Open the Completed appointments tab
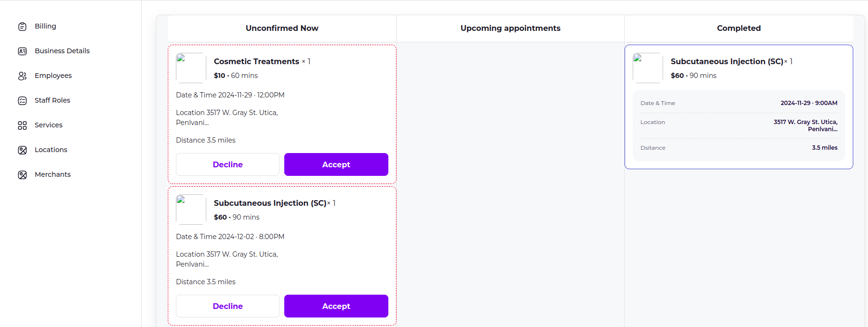The height and width of the screenshot is (327, 868). point(738,28)
